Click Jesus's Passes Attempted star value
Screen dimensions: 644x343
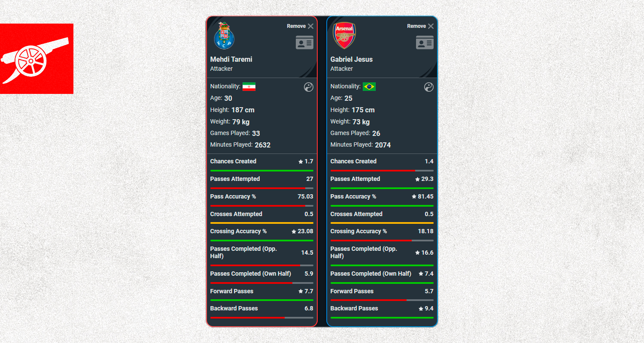click(424, 179)
